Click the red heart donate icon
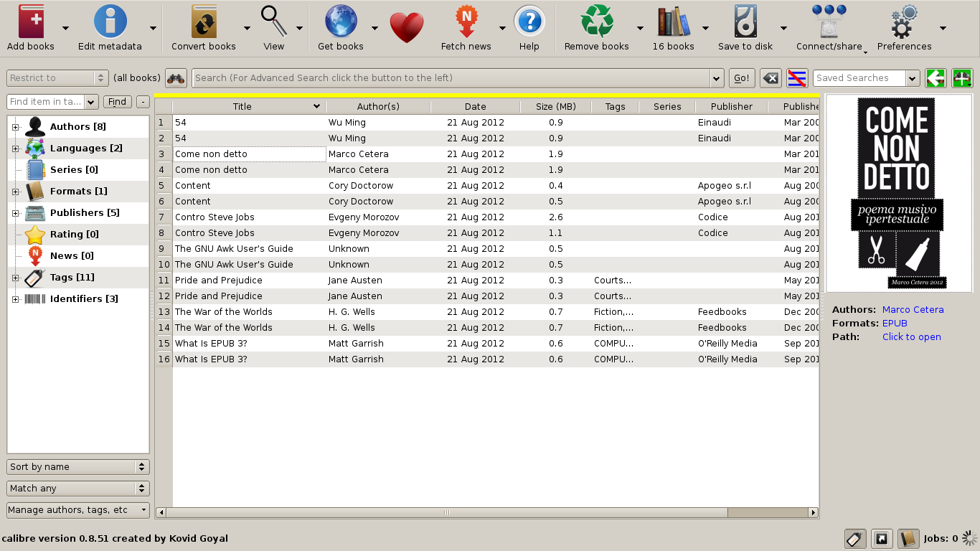The height and width of the screenshot is (551, 980). 407,27
